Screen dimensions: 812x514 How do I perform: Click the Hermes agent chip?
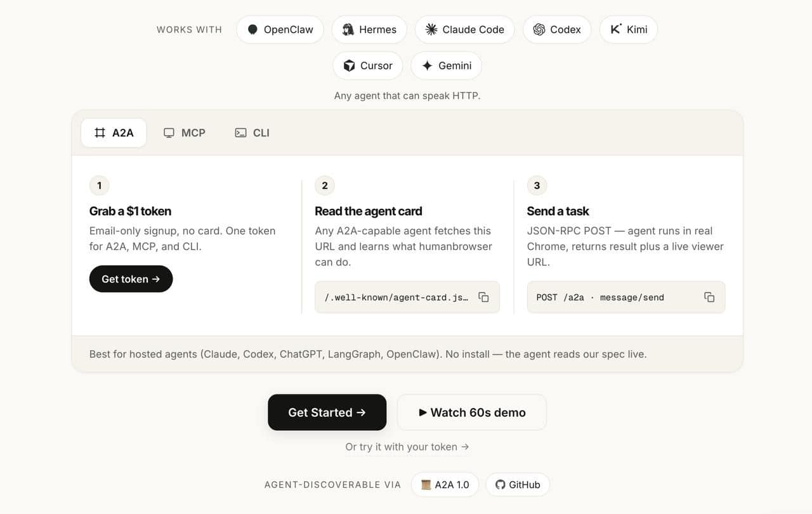tap(369, 29)
